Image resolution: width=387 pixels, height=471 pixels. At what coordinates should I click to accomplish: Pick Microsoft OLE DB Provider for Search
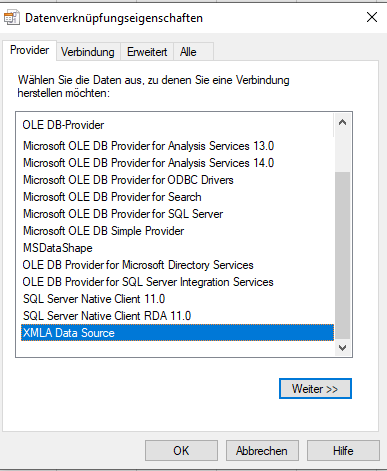tap(112, 197)
